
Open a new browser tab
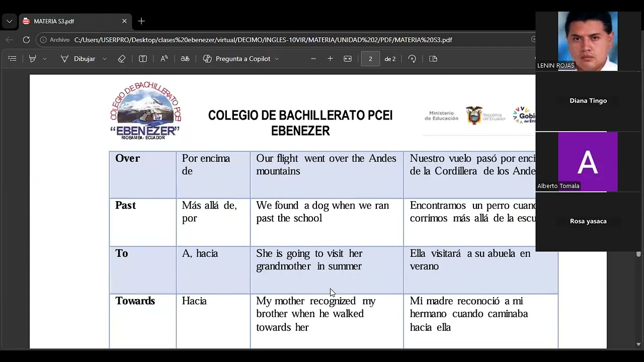pyautogui.click(x=141, y=21)
